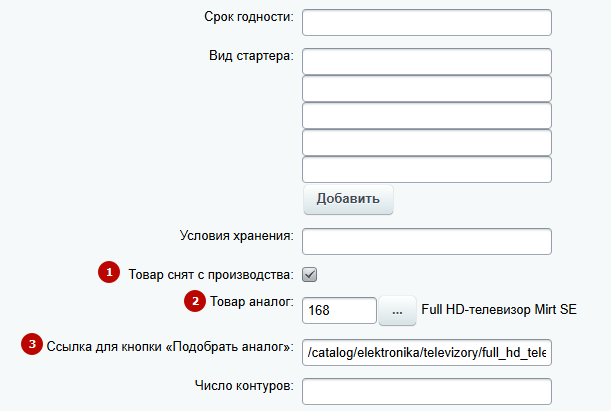Click the «Ссылка для кнопки» label text
Screen dimensions: 611x411
click(x=170, y=346)
